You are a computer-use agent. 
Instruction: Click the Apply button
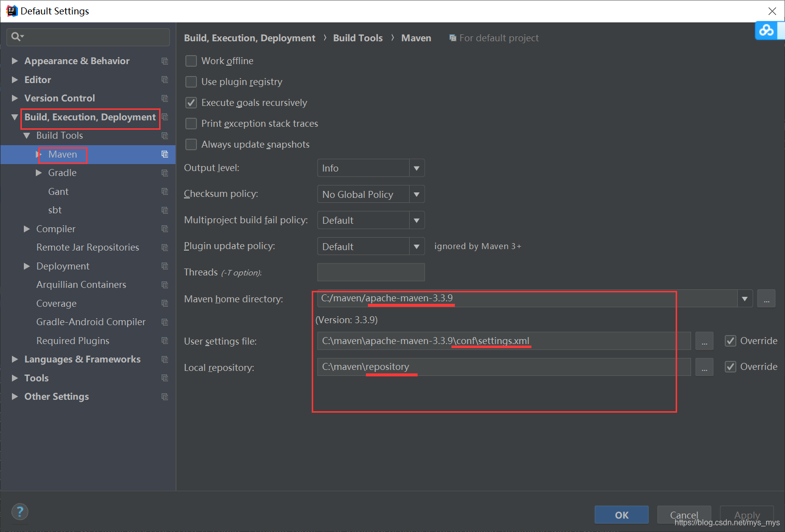(747, 515)
